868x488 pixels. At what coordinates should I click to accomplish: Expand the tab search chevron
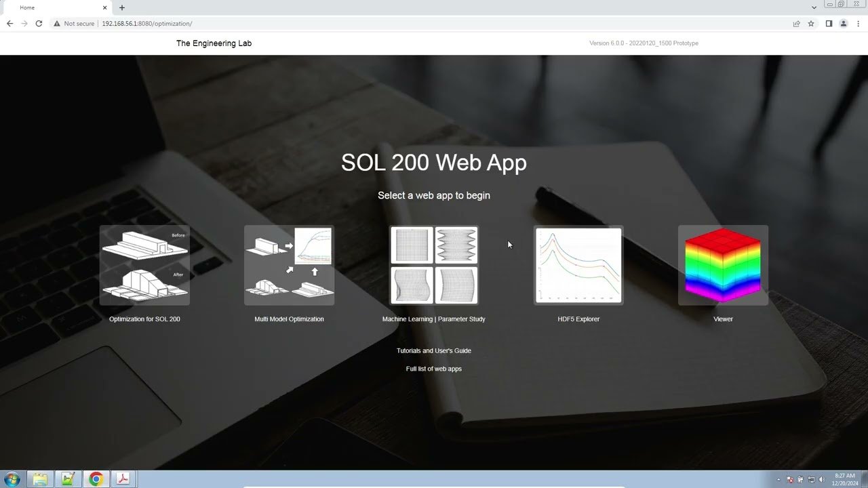pyautogui.click(x=814, y=7)
